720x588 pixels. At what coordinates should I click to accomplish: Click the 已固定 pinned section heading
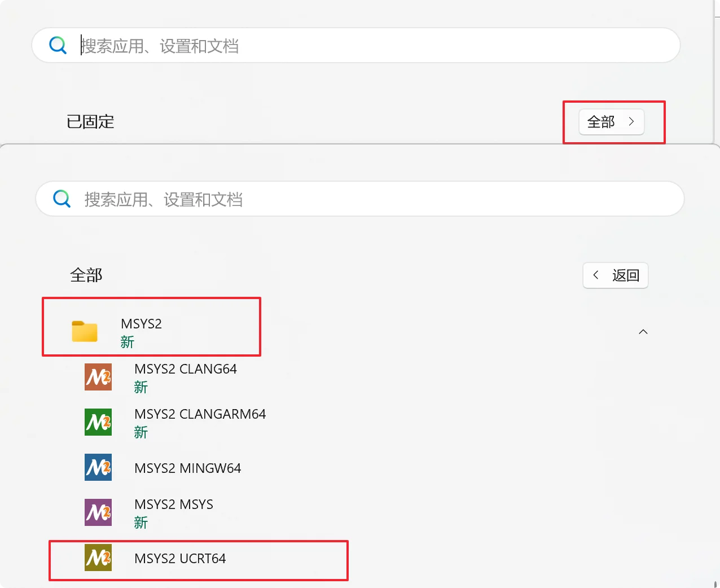click(x=90, y=122)
